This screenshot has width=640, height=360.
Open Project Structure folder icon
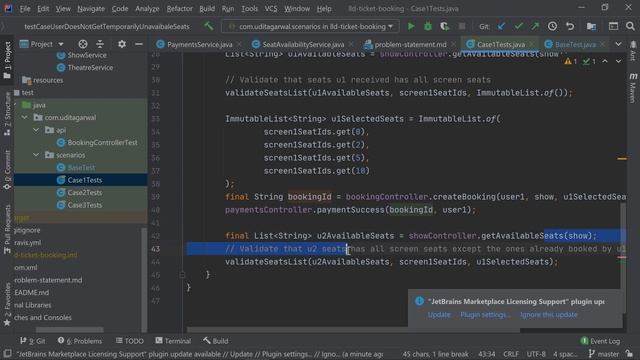(x=591, y=27)
